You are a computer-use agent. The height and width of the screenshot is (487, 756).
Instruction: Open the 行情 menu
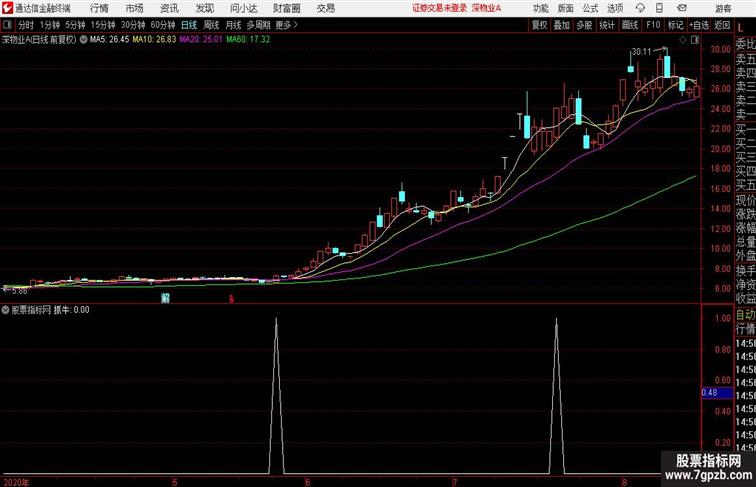99,8
